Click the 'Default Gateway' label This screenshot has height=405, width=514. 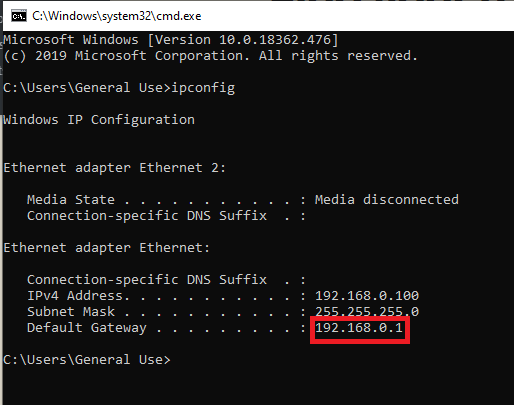[87, 328]
